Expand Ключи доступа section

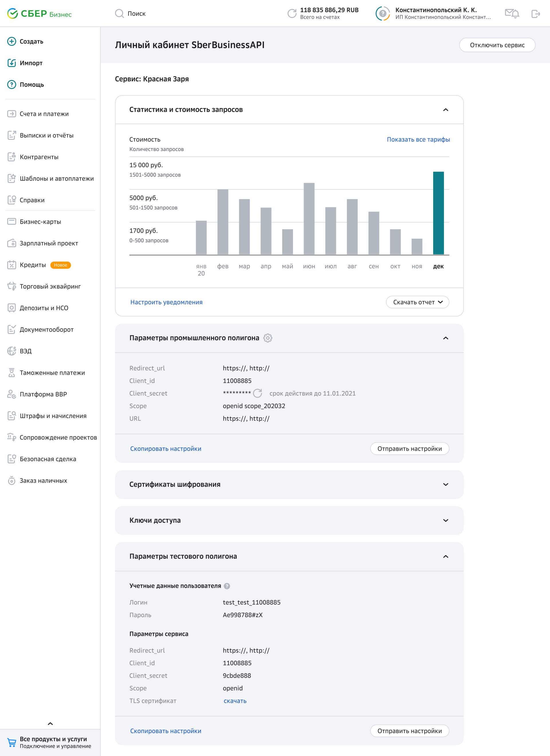pos(446,520)
